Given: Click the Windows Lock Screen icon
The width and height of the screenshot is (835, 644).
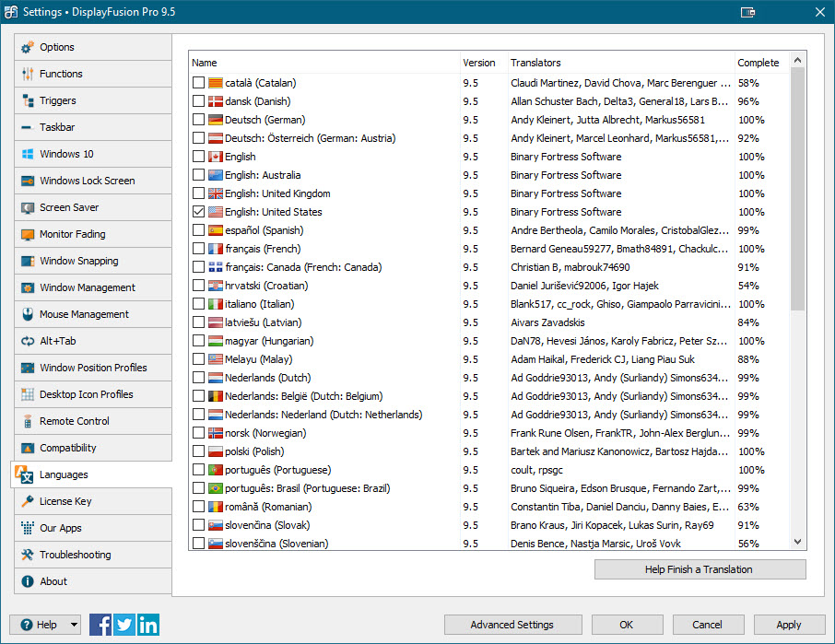Looking at the screenshot, I should 28,181.
